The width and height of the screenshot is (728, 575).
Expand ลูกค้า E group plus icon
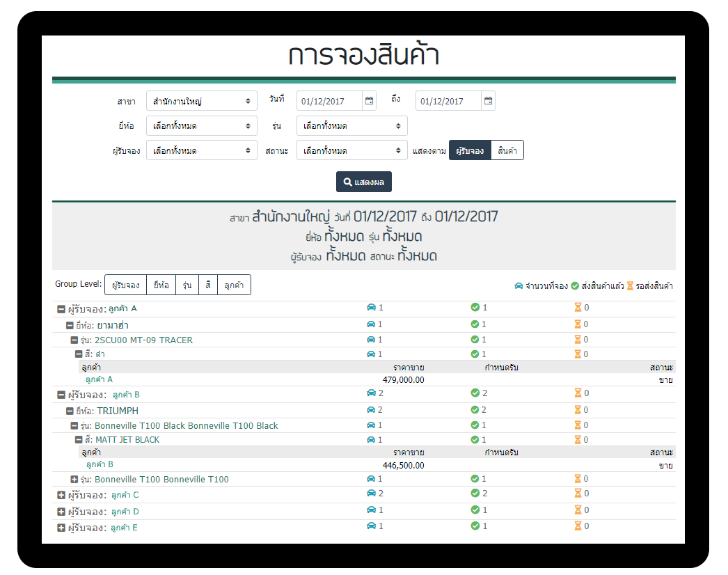pyautogui.click(x=61, y=528)
